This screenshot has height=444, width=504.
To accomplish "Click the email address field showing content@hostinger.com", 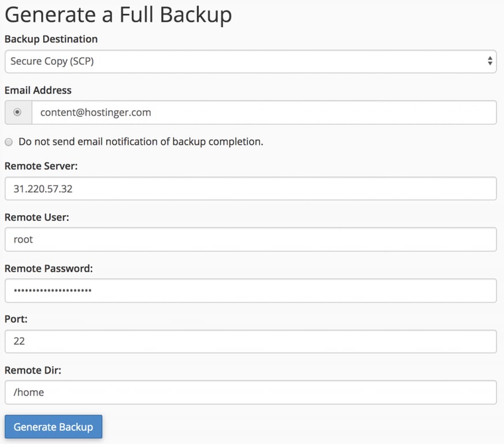I will 260,112.
